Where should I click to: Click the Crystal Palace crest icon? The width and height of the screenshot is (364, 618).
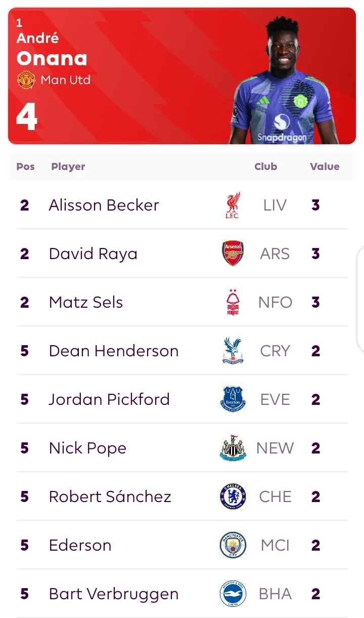pos(233,351)
